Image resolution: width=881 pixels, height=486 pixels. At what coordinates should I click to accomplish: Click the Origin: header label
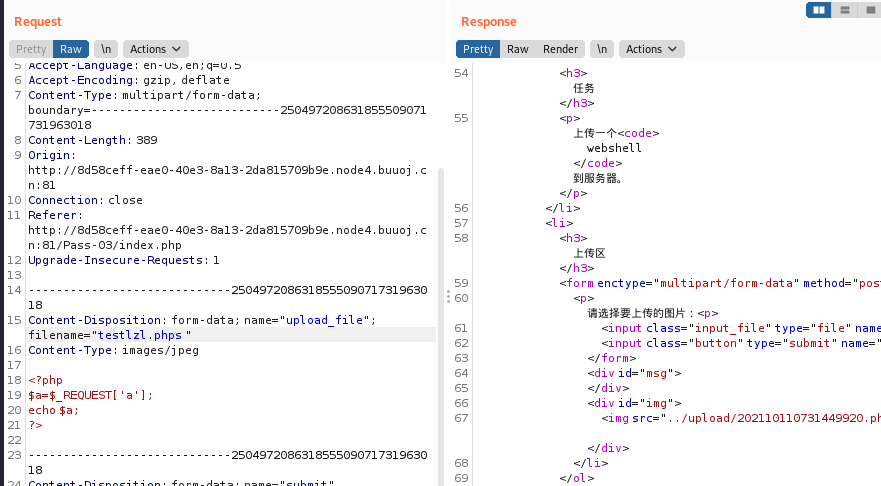point(52,155)
